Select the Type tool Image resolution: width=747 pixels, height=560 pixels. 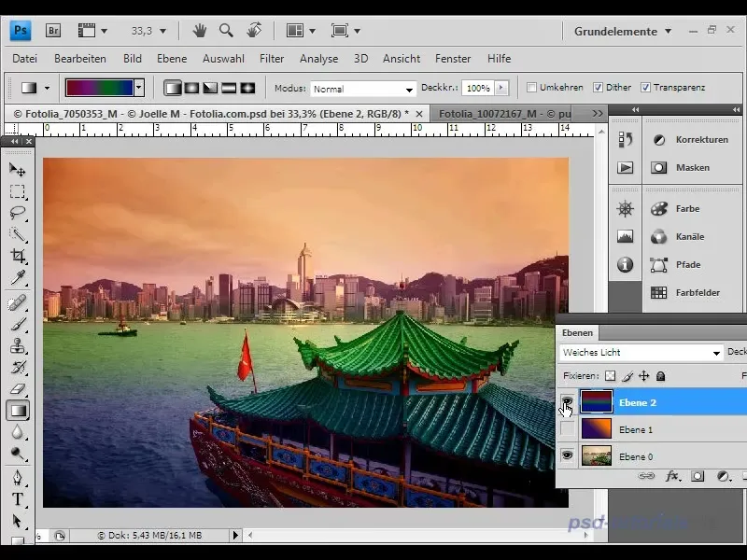click(18, 499)
